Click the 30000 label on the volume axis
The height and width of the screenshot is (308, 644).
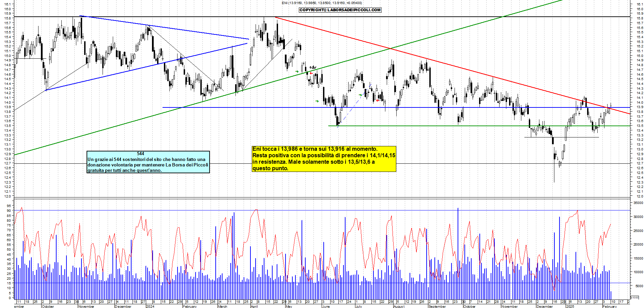tap(638, 217)
